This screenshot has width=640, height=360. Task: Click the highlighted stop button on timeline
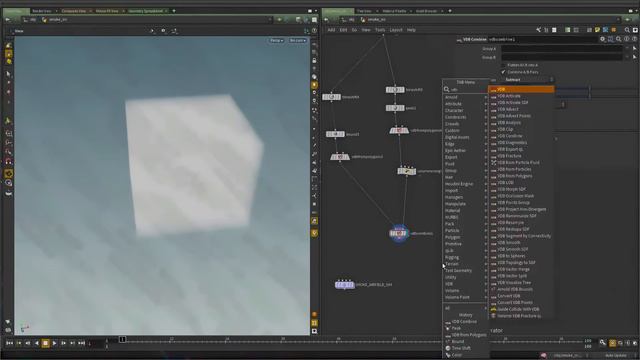(45, 343)
